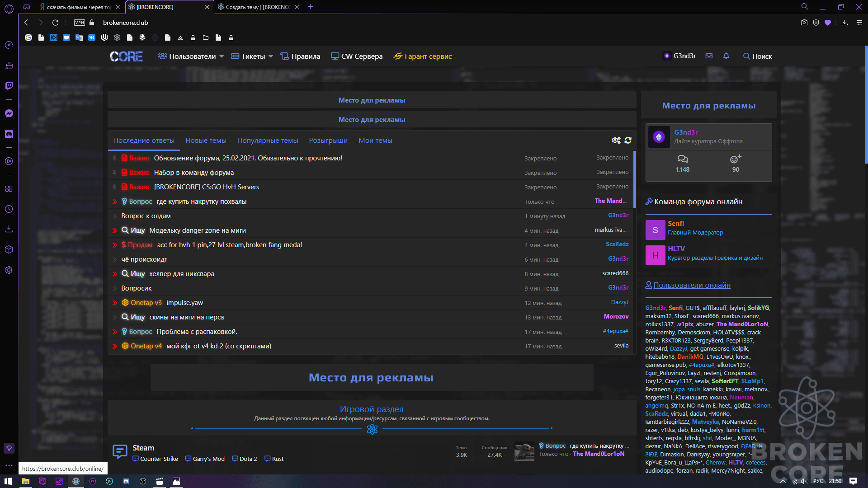Open forum private messages envelope icon
Screen dimensions: 868x488
709,56
